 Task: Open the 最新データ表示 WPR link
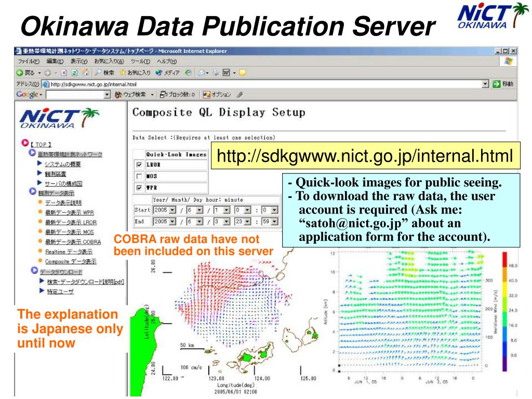coord(70,212)
